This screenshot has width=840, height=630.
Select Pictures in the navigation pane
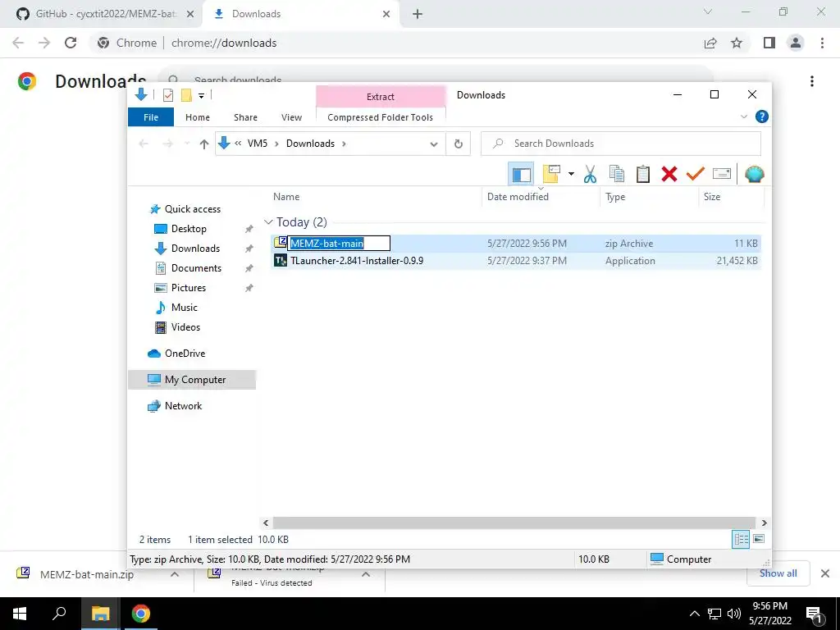188,288
